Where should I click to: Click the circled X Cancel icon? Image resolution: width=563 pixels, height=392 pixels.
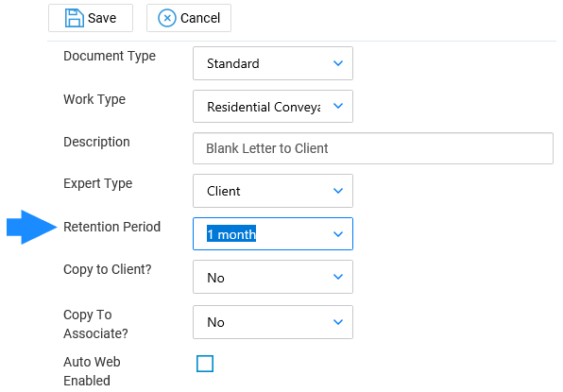pyautogui.click(x=167, y=18)
